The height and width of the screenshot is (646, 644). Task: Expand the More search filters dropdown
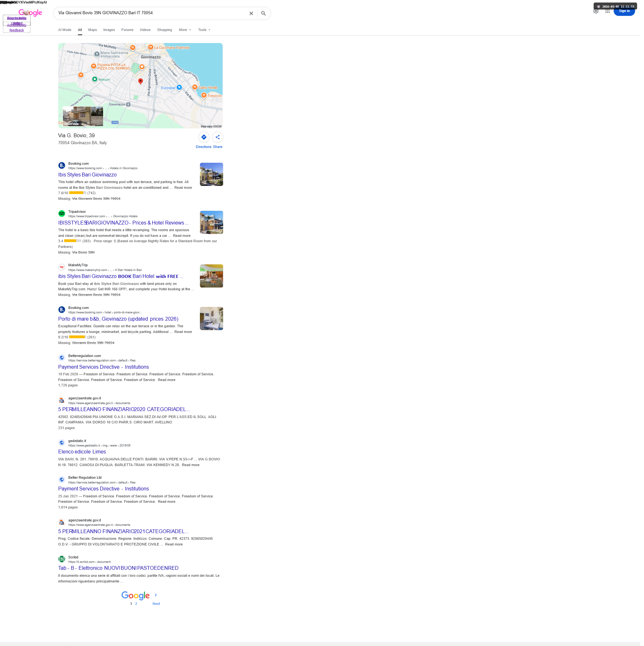[x=186, y=30]
